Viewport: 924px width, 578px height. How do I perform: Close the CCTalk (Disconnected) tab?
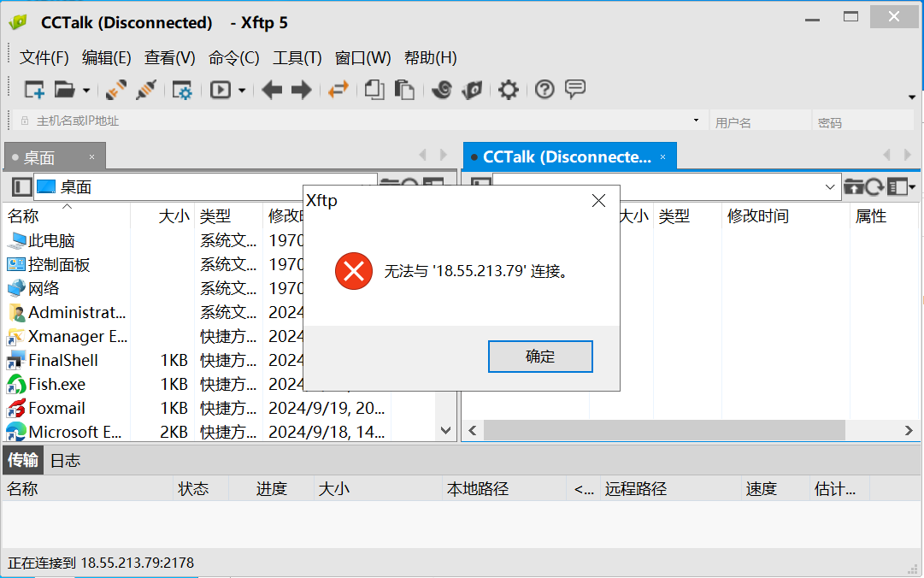coord(663,156)
